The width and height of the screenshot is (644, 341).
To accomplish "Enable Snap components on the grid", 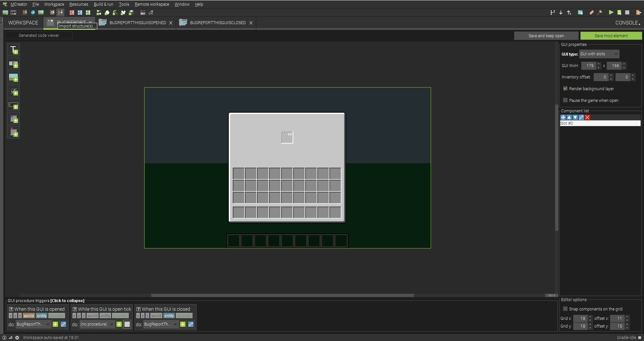I will [566, 309].
